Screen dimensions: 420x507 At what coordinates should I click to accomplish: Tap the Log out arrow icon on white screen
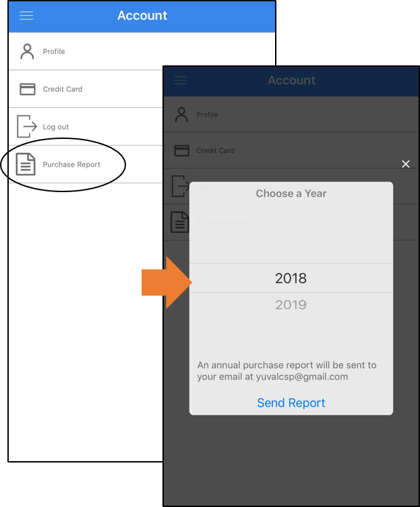(27, 127)
